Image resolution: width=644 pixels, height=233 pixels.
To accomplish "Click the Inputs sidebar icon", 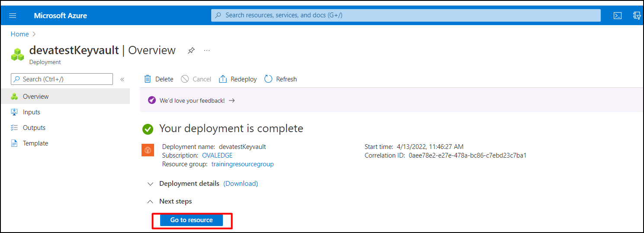I will 14,112.
